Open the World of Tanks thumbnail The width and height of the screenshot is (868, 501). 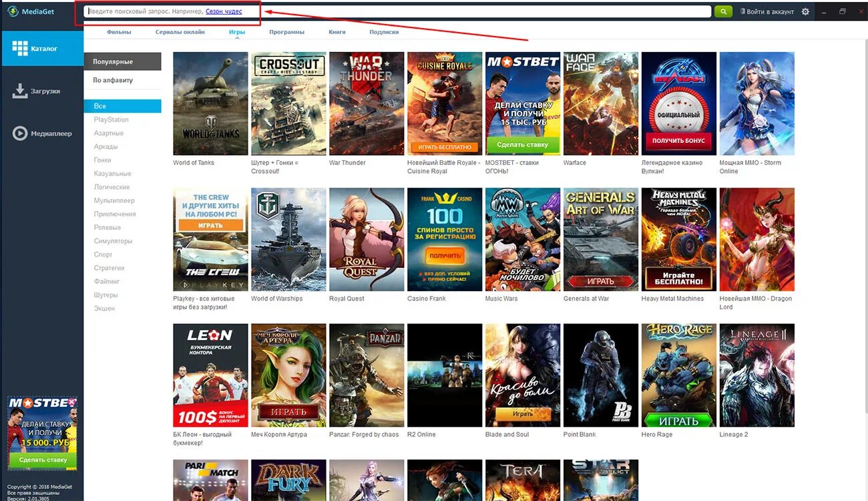click(210, 104)
